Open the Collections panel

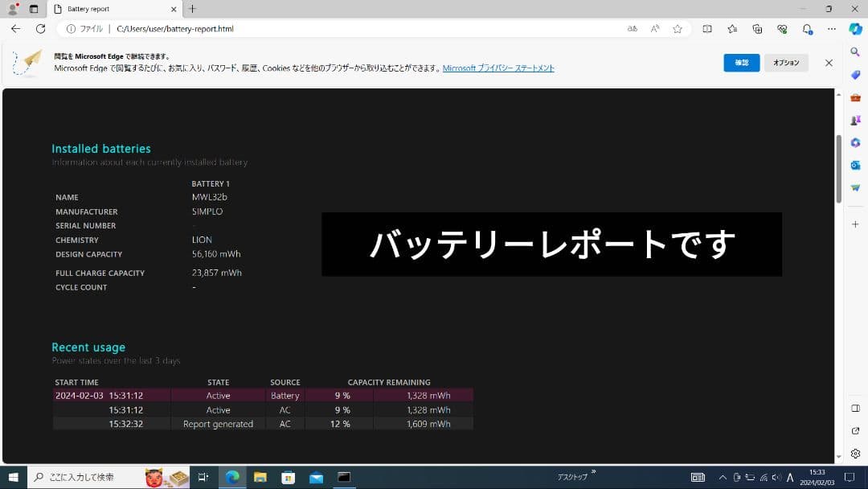click(x=756, y=28)
